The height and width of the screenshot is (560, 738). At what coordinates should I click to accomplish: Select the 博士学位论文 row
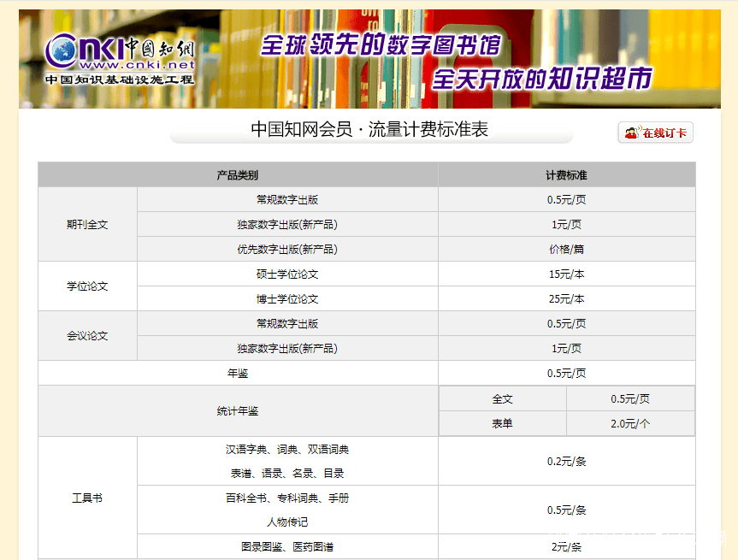[287, 299]
